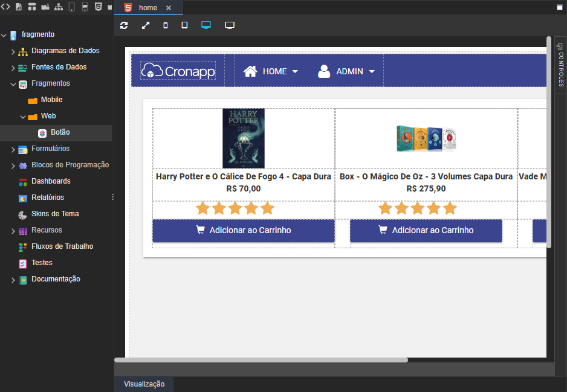The width and height of the screenshot is (567, 392).
Task: Switch preview to large monitor size
Action: (x=230, y=25)
